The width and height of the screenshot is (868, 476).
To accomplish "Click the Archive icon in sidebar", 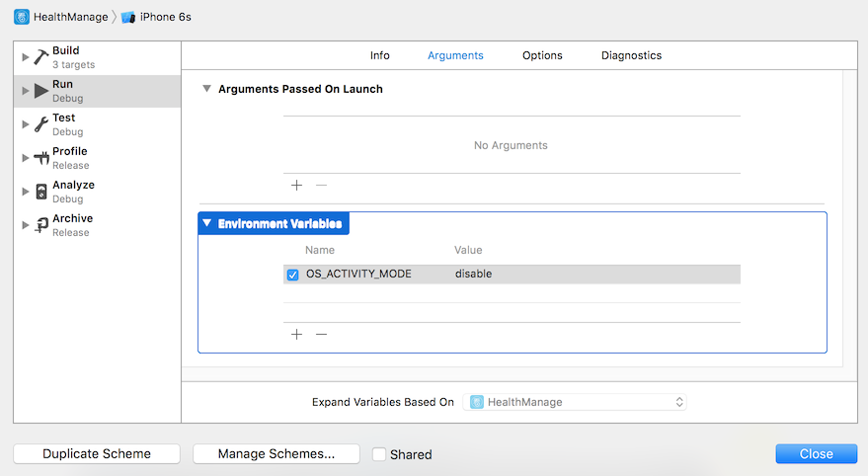I will [40, 225].
